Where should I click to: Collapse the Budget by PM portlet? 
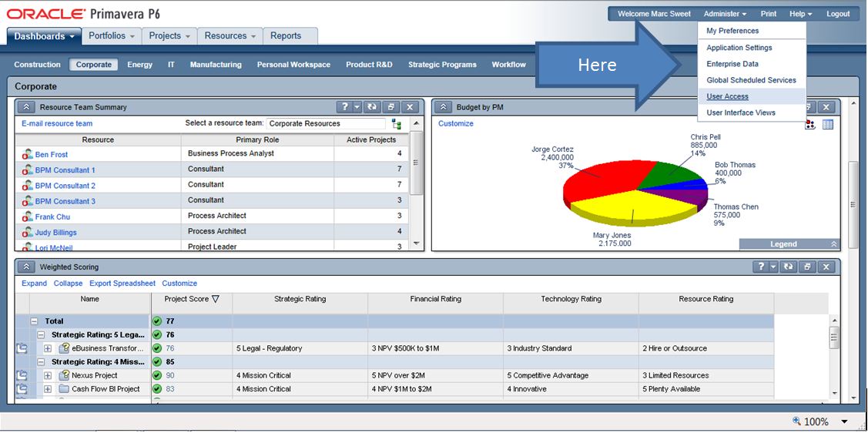click(444, 107)
